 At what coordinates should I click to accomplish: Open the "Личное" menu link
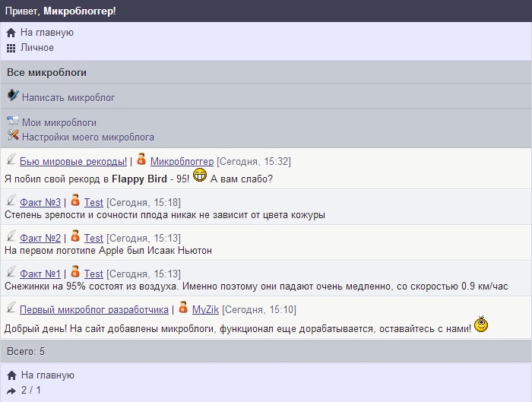[x=37, y=47]
